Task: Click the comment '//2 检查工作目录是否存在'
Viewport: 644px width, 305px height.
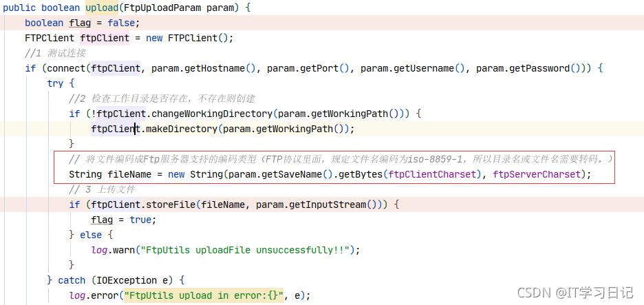Action: click(132, 98)
